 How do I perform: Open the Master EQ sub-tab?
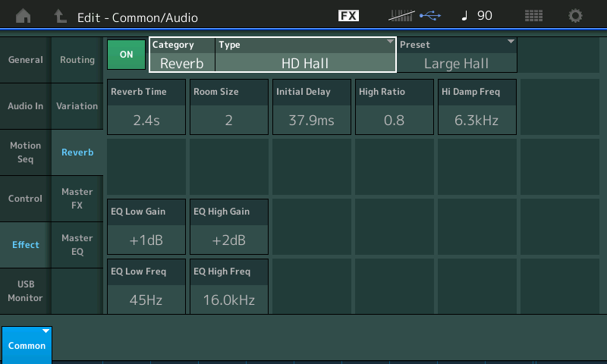(x=77, y=244)
